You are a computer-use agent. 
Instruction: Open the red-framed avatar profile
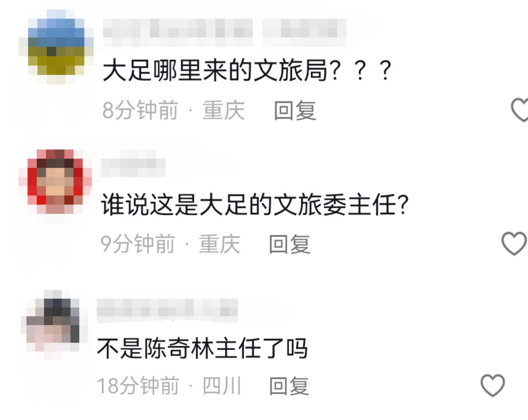(x=55, y=181)
